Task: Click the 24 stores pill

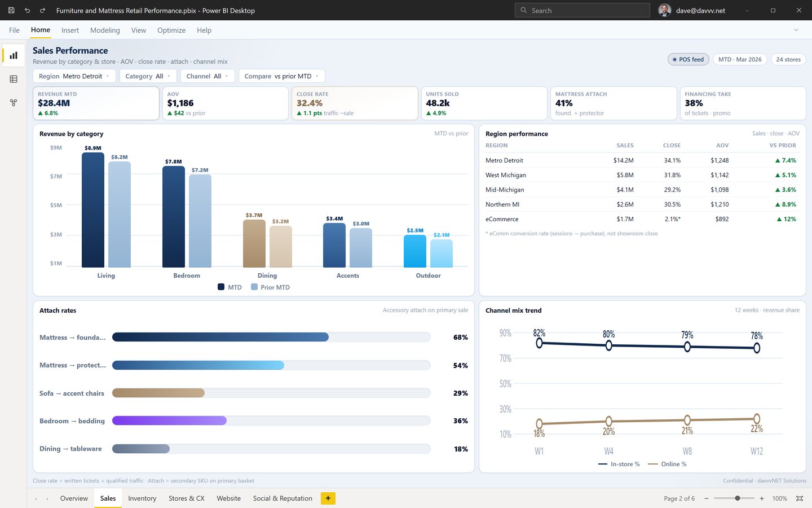Action: tap(788, 59)
